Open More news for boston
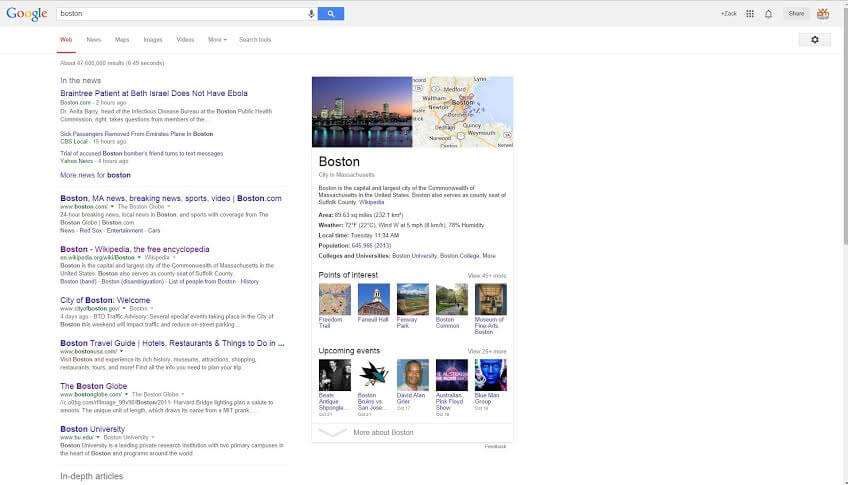848x485 pixels. [95, 175]
